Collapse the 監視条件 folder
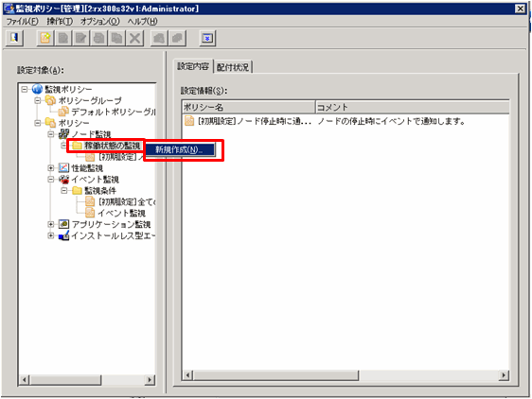The height and width of the screenshot is (399, 532). click(x=64, y=190)
